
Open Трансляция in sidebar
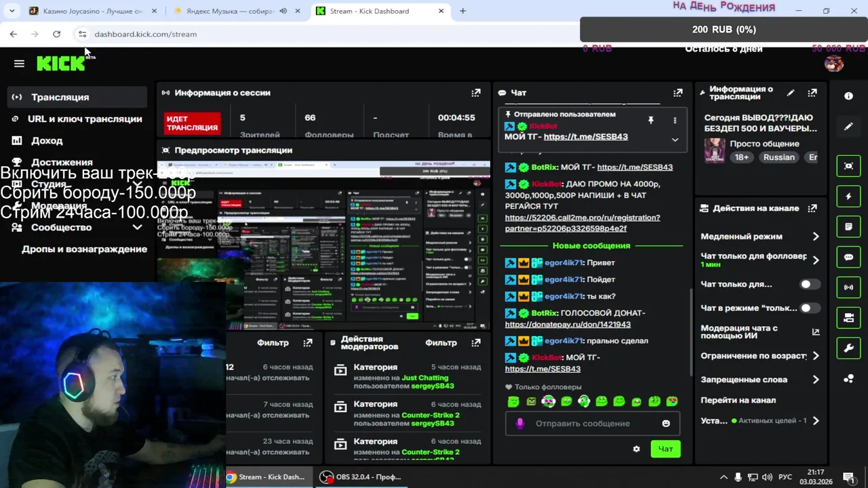(77, 97)
